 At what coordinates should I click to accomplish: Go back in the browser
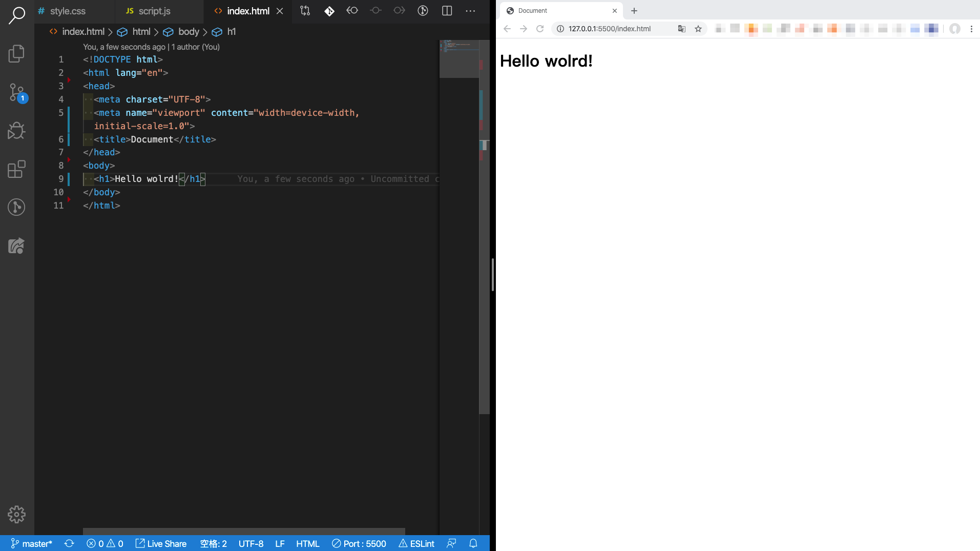pyautogui.click(x=507, y=29)
